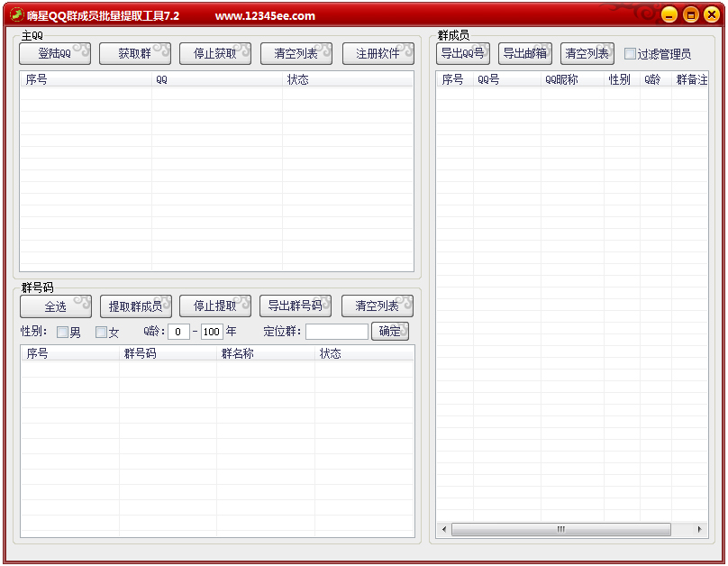Check the 男 gender checkbox

tap(62, 333)
